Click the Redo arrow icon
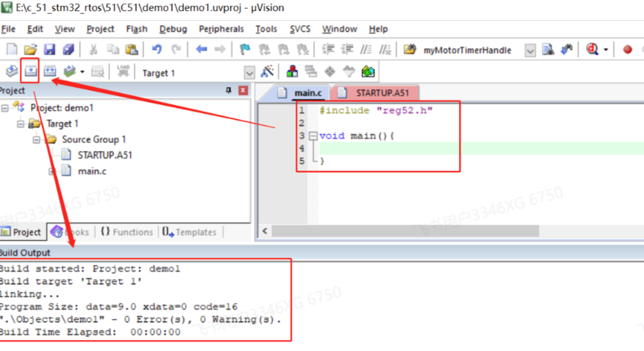This screenshot has width=644, height=351. coord(176,50)
